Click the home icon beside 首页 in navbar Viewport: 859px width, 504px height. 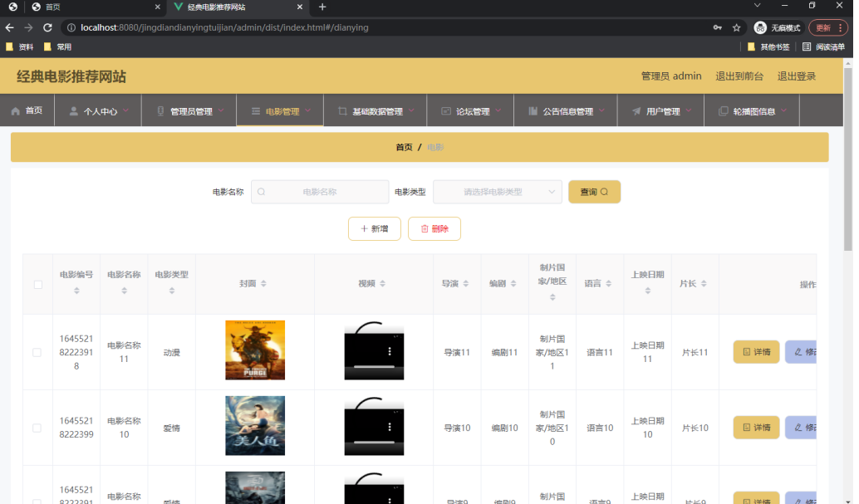click(x=15, y=110)
